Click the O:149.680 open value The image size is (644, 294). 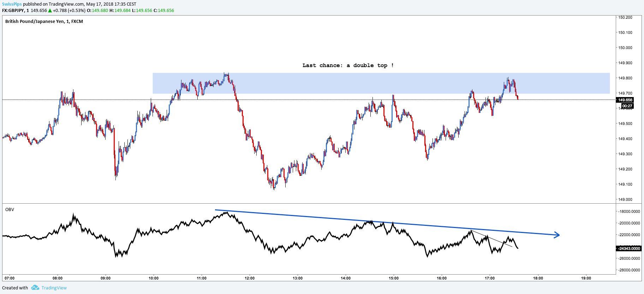[97, 11]
